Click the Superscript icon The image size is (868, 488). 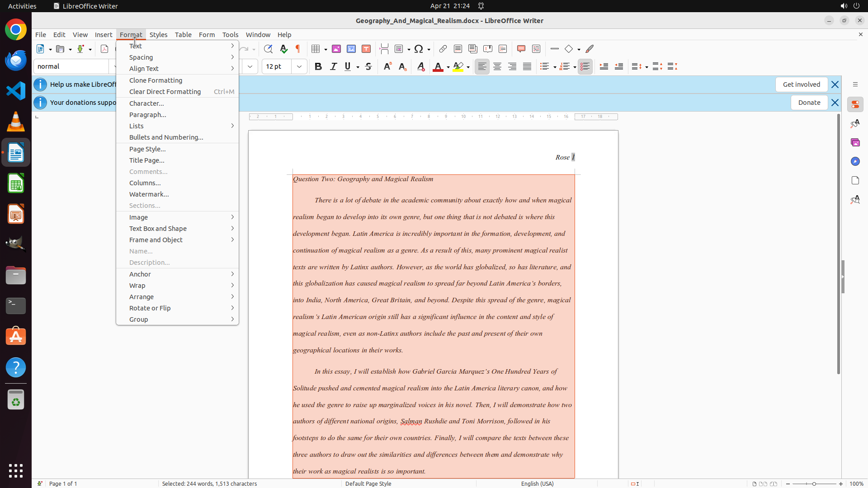pyautogui.click(x=387, y=66)
